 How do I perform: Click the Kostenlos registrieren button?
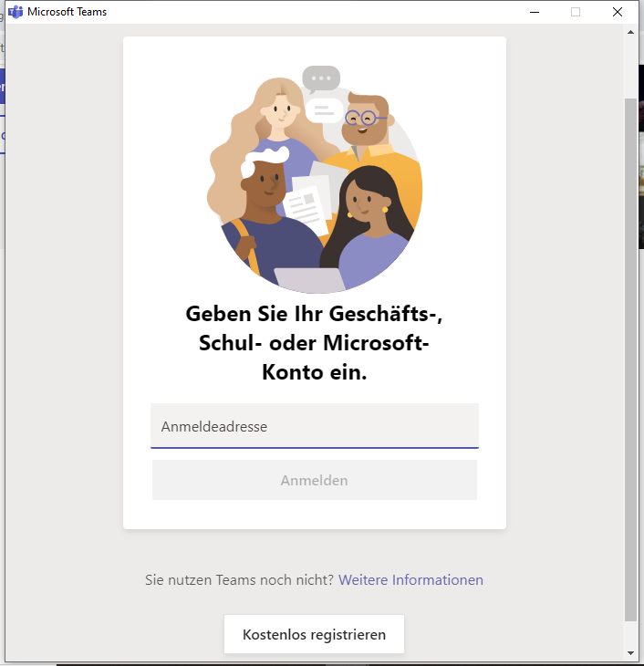[x=314, y=634]
